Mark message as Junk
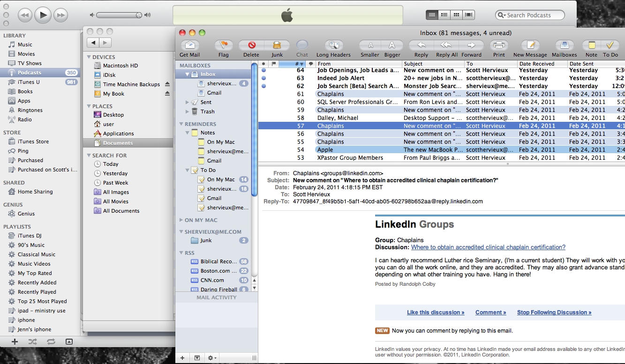 point(277,45)
